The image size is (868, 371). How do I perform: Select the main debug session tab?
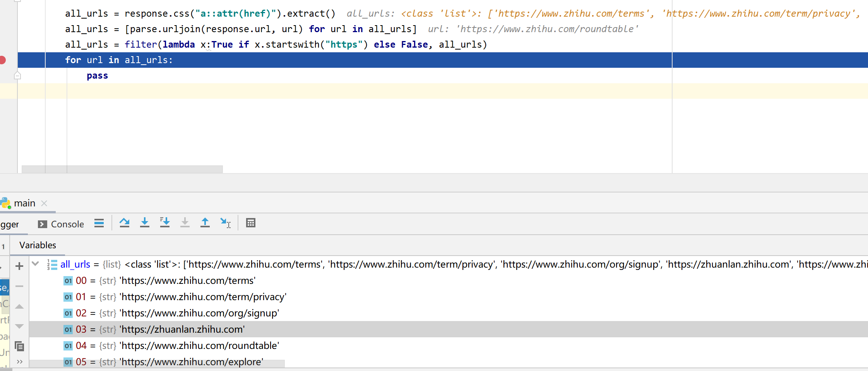[24, 203]
